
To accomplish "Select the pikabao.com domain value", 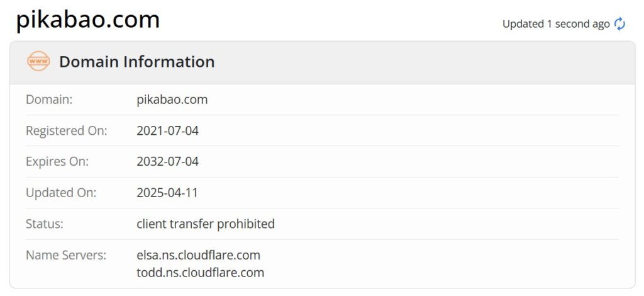I will click(172, 100).
